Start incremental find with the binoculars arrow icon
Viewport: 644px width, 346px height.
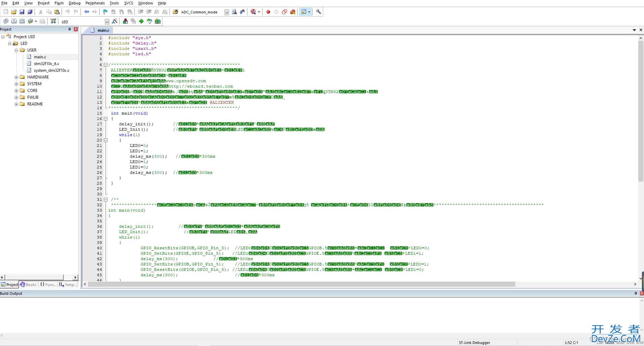(242, 12)
